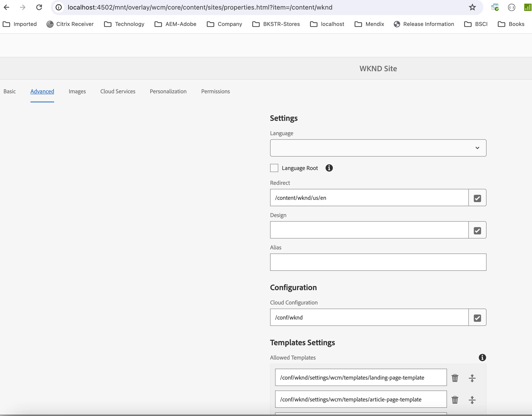Open the AEM-Adobe bookmarks folder
The width and height of the screenshot is (532, 416).
tap(175, 24)
